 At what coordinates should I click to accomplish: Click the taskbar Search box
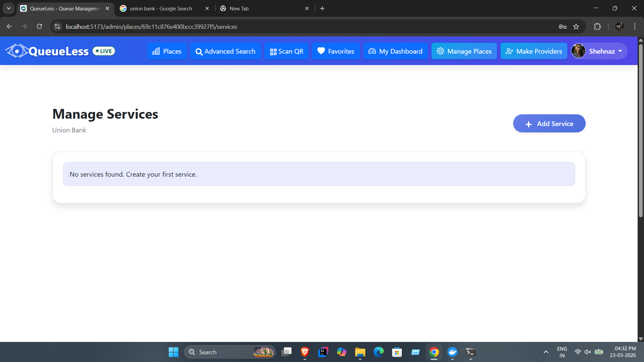click(x=230, y=352)
